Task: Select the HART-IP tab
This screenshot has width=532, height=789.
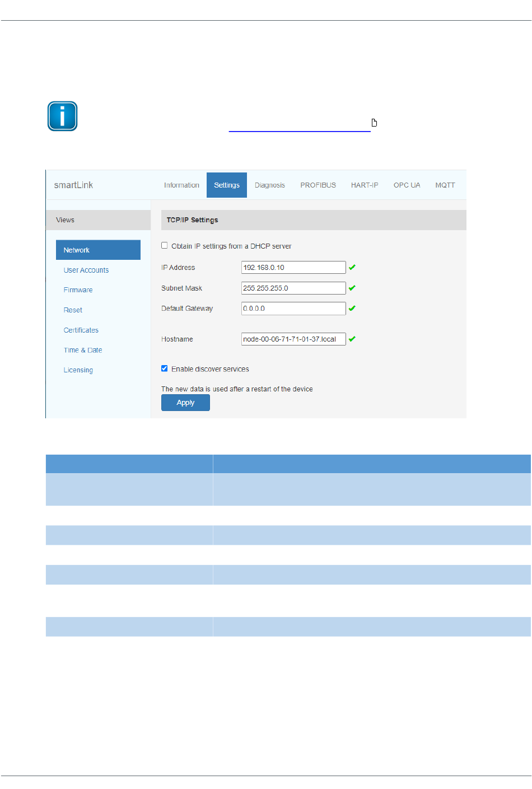Action: [x=365, y=185]
